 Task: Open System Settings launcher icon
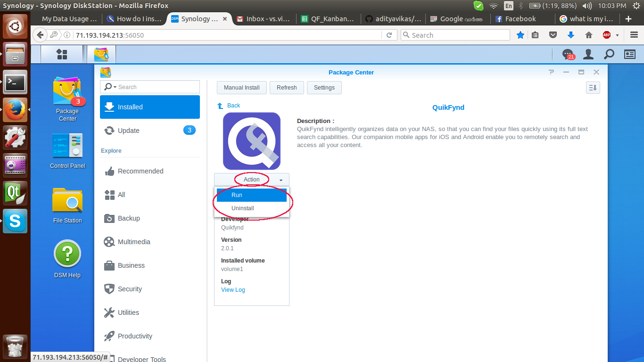(x=15, y=138)
